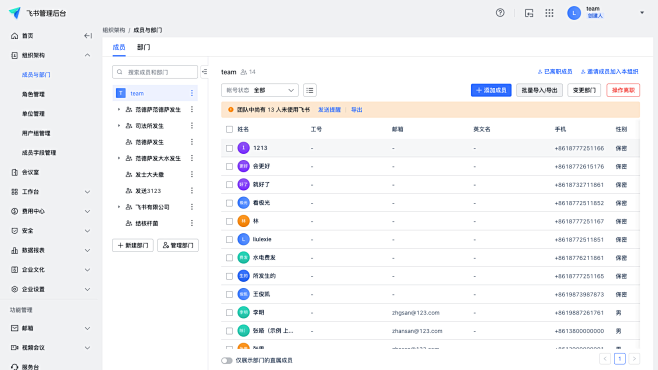Image resolution: width=658 pixels, height=370 pixels.
Task: Click the 批量导入/导出 button
Action: coord(539,90)
